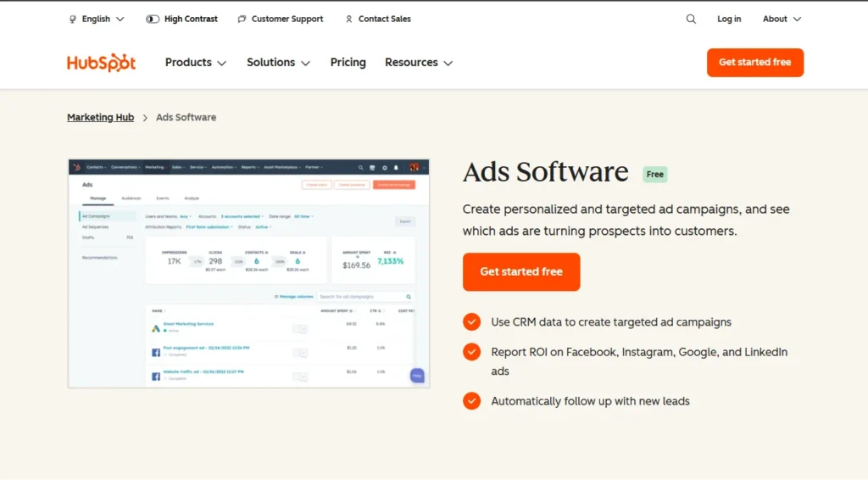
Task: Click 'Search for ad campaigns' field
Action: (x=365, y=297)
